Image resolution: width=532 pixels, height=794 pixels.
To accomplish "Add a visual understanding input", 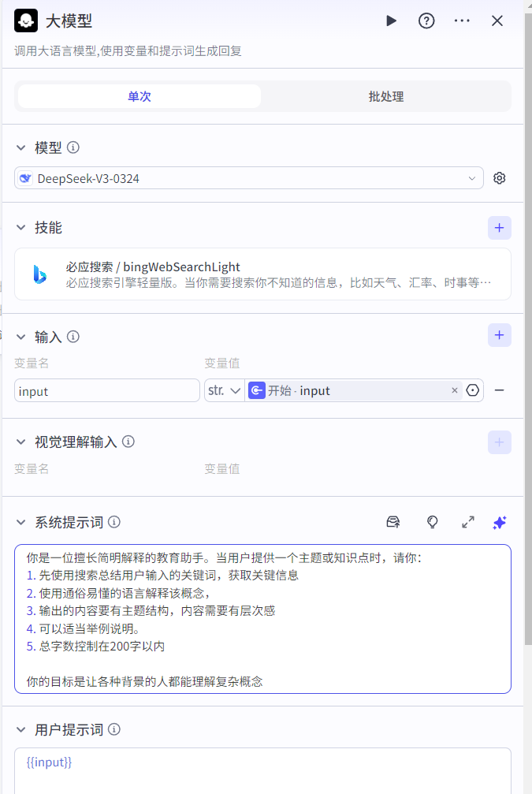I will 499,442.
